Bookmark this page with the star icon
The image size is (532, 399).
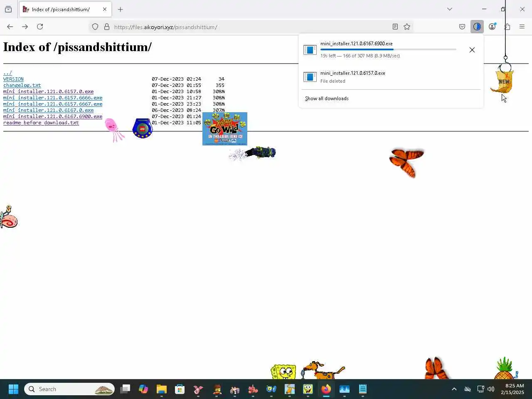[407, 27]
